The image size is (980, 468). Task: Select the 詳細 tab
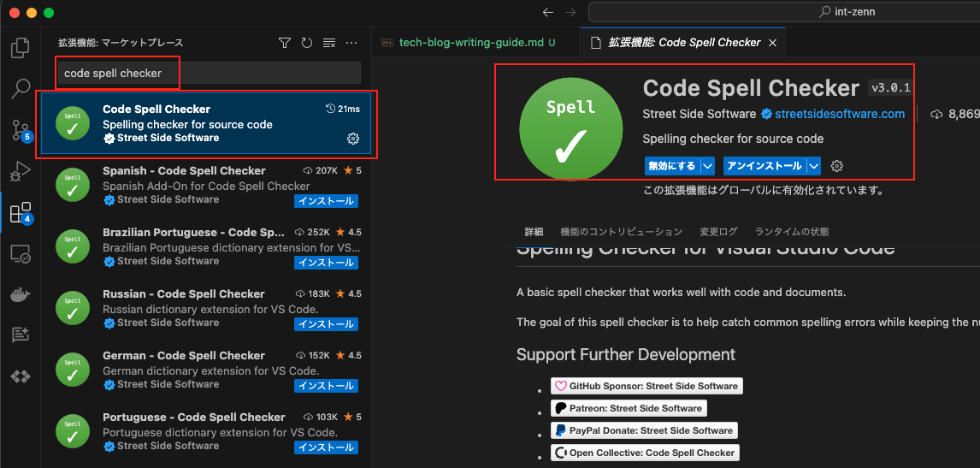coord(534,232)
